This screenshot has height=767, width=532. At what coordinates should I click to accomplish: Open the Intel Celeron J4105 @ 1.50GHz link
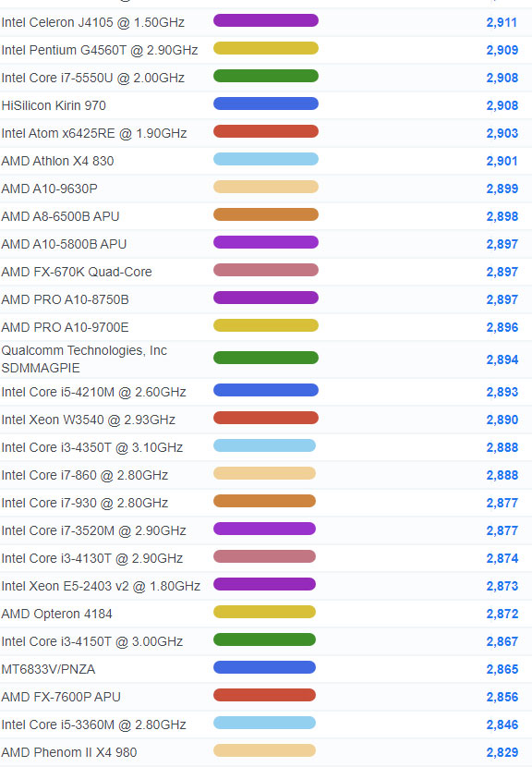93,22
